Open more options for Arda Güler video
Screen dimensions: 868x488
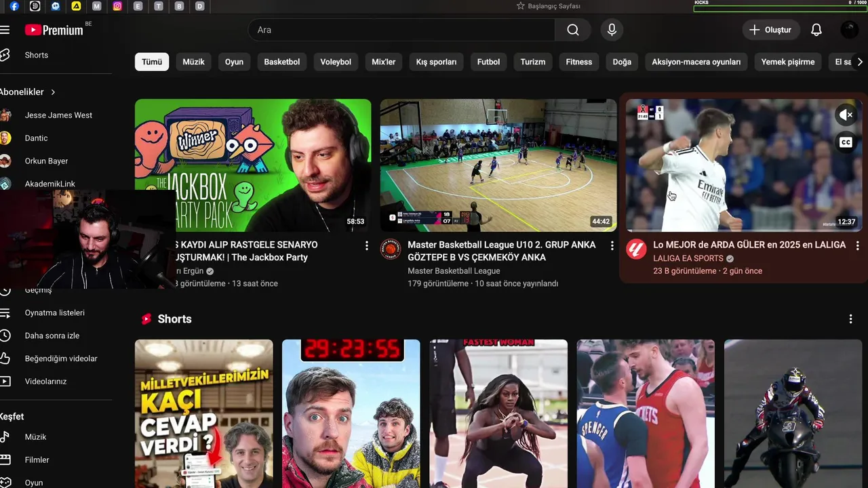(857, 245)
